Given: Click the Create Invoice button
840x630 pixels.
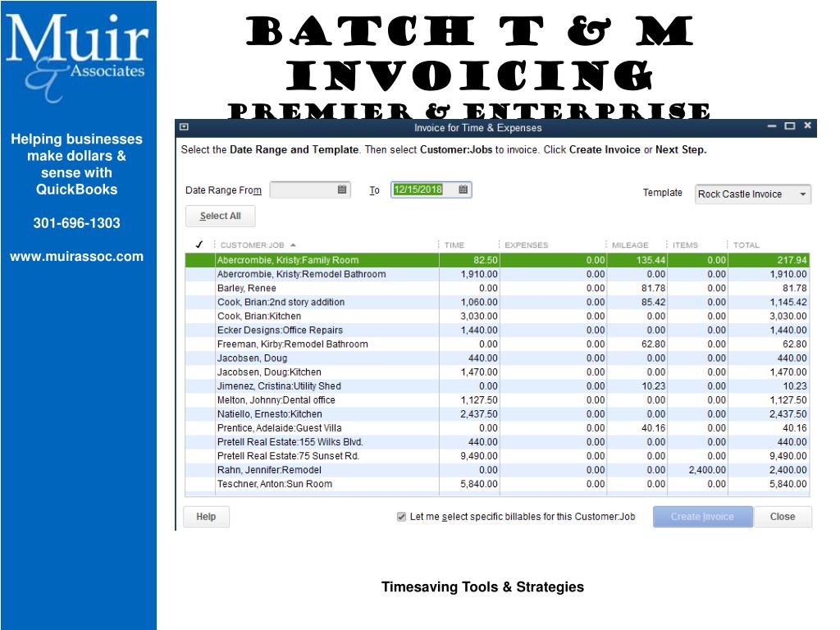Looking at the screenshot, I should tap(702, 517).
